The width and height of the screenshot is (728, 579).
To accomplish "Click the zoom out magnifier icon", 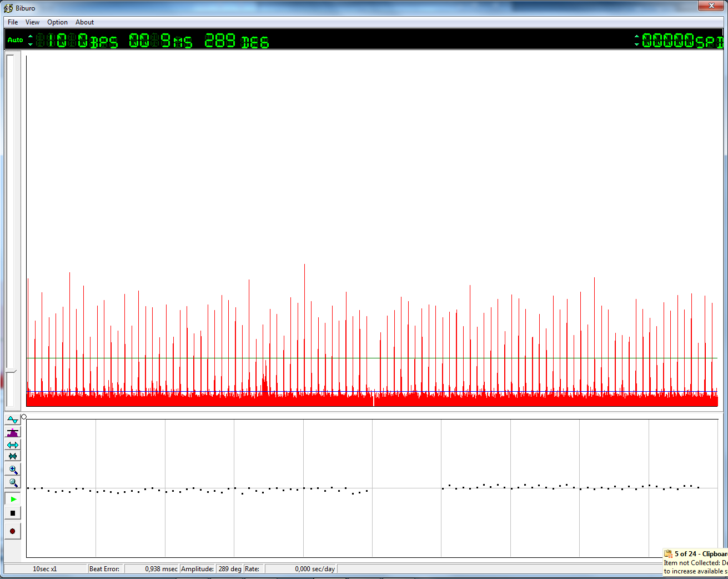I will pos(13,482).
